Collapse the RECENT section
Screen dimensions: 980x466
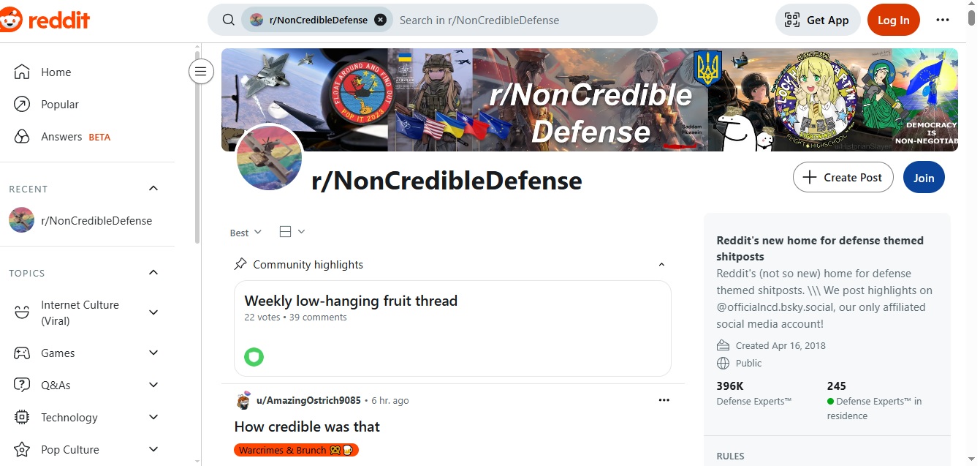tap(153, 189)
